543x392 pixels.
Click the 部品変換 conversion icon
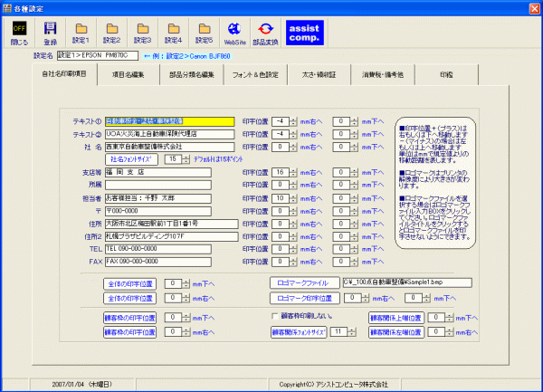265,33
